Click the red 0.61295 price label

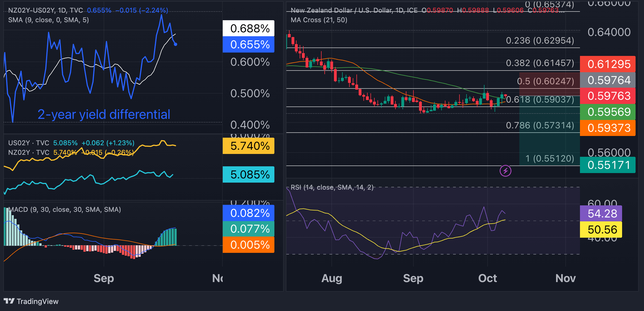pos(607,64)
